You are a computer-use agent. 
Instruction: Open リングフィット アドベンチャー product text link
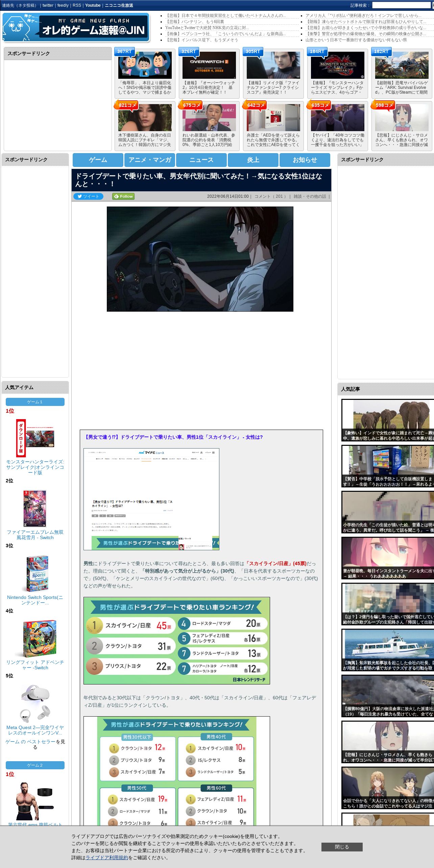[35, 665]
